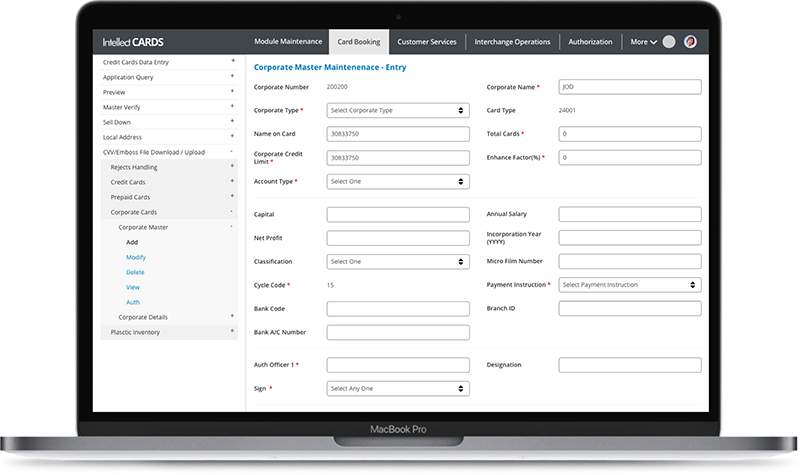
Task: Select Add under Corporate Master
Action: tap(132, 242)
